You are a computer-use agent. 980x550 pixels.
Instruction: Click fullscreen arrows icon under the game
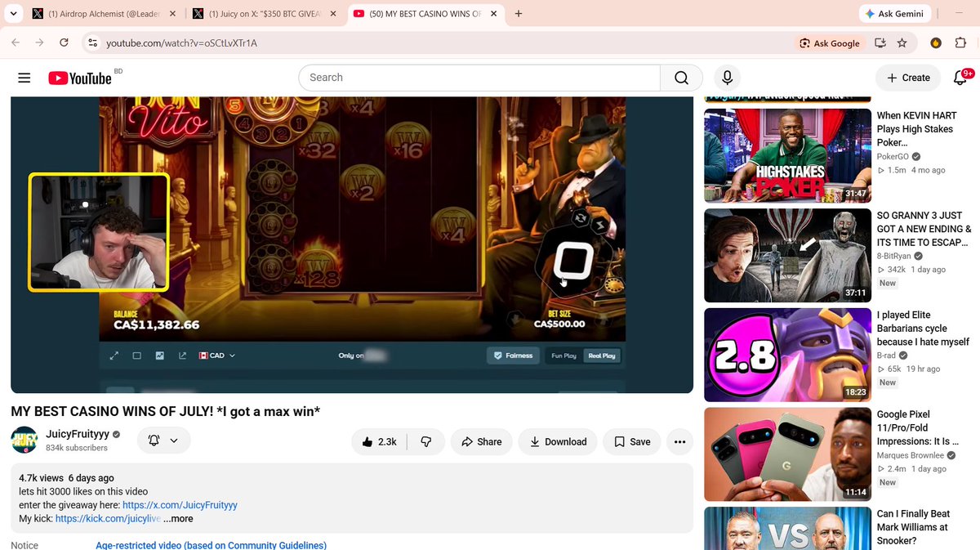(114, 355)
